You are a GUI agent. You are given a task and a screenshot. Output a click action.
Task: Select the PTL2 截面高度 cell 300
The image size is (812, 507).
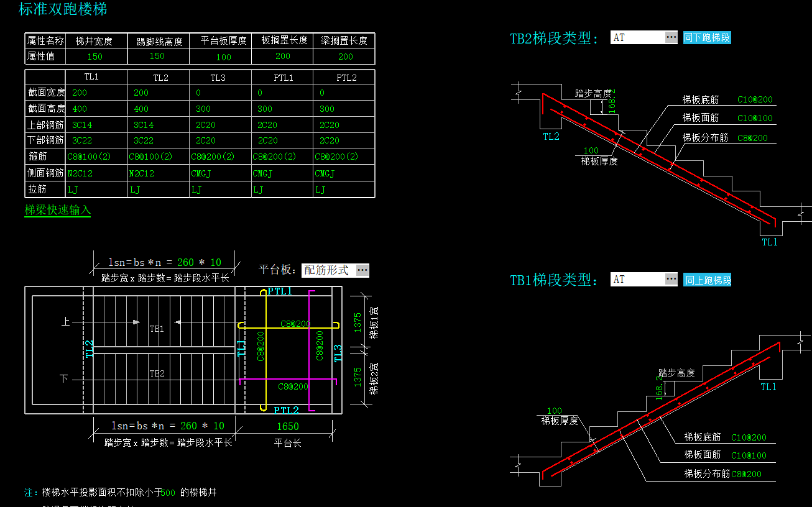click(327, 109)
